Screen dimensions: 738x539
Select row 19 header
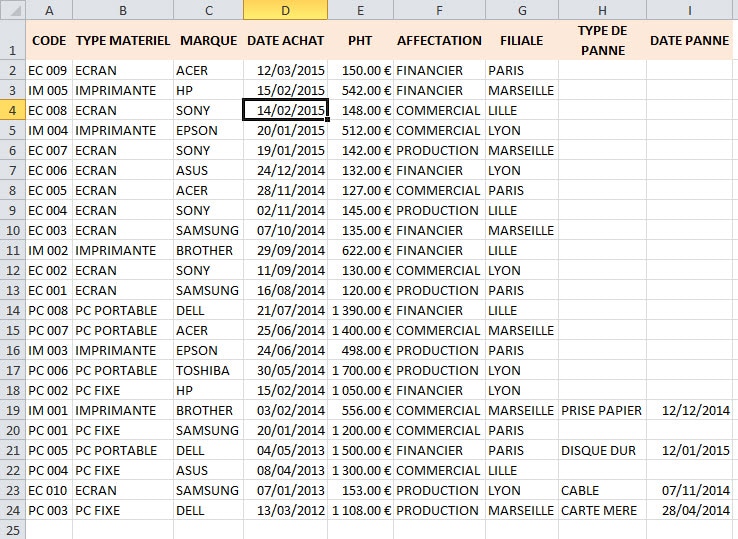(x=13, y=410)
